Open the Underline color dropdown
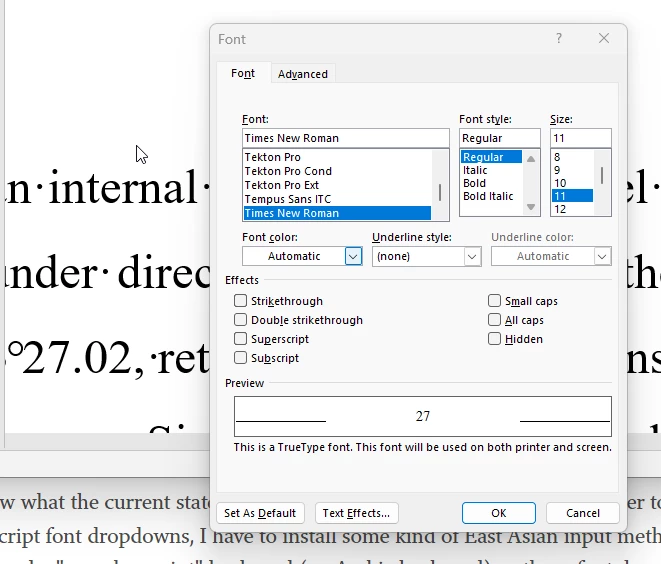This screenshot has height=564, width=661. click(x=602, y=256)
